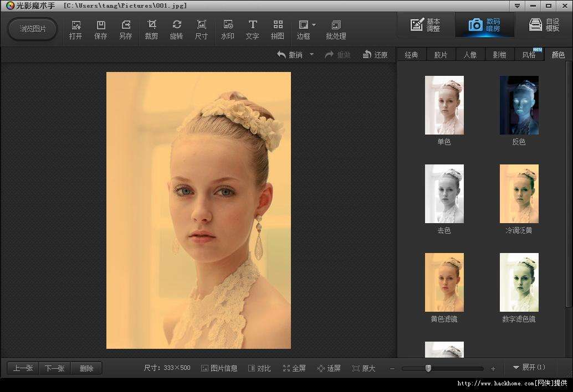This screenshot has height=392, width=573.
Task: Switch to the 人像 (Portrait) tab
Action: tap(470, 55)
